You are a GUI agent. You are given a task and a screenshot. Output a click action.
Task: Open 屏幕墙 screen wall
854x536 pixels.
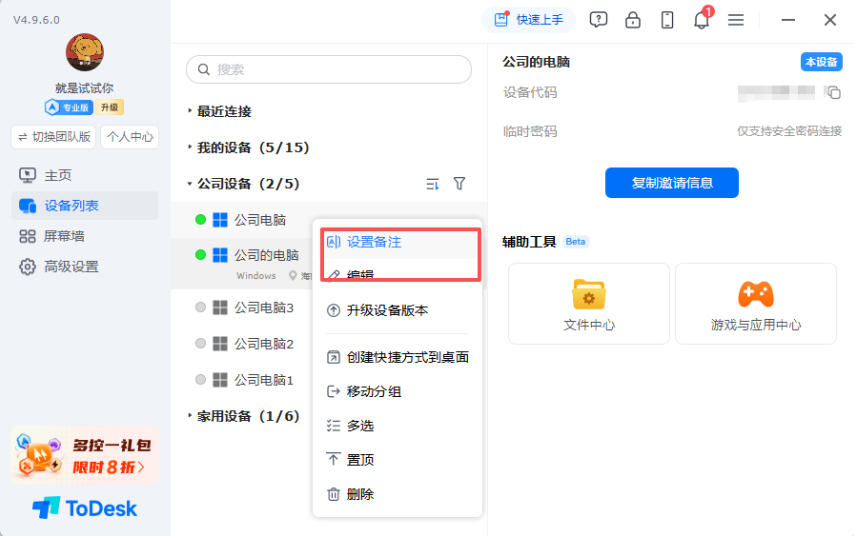tap(84, 236)
